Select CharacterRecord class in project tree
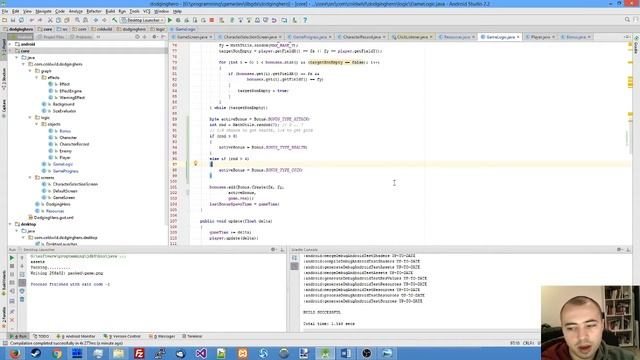The height and width of the screenshot is (360, 640). click(74, 144)
